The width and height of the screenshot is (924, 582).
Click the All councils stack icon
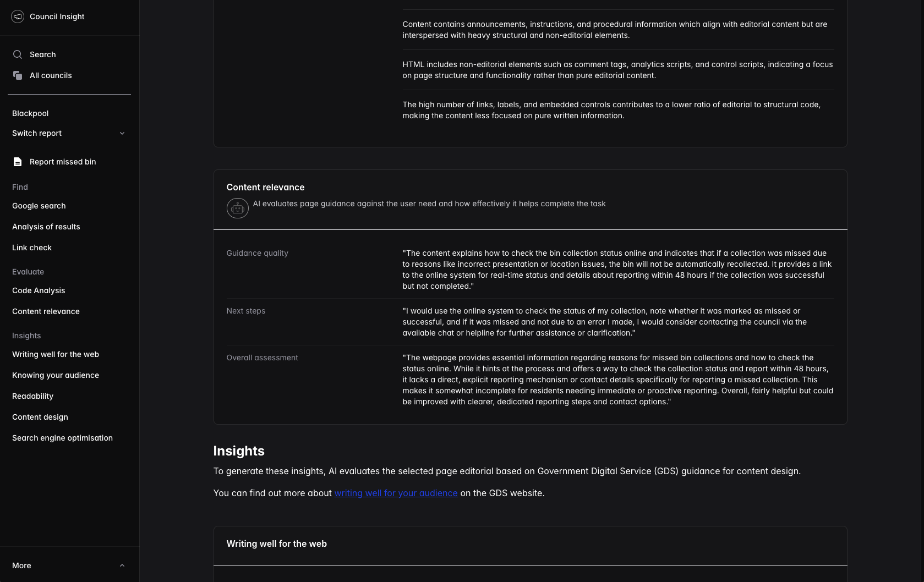click(x=18, y=75)
